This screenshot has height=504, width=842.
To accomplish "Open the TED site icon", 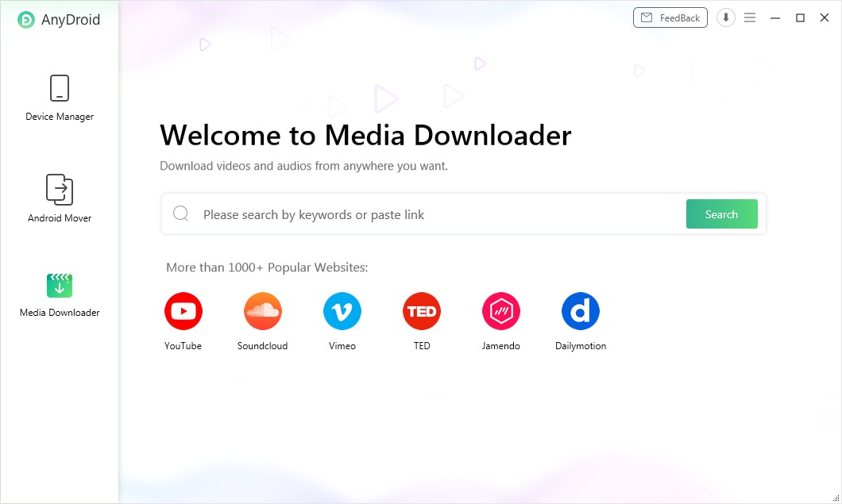I will click(x=421, y=311).
